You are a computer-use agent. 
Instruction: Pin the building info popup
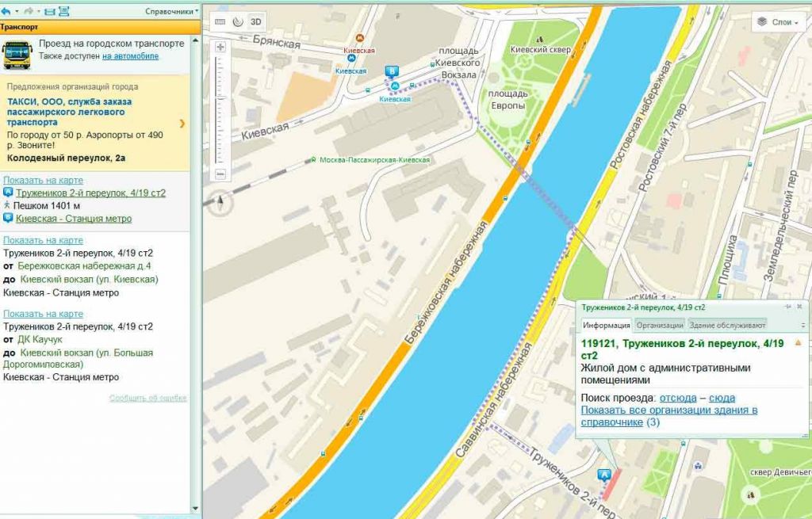click(x=787, y=307)
